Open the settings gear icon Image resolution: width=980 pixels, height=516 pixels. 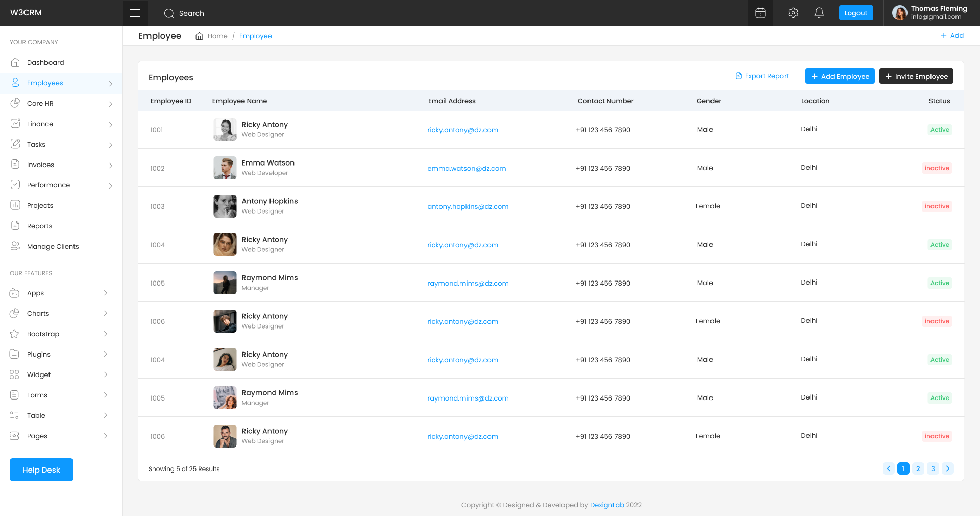coord(793,13)
